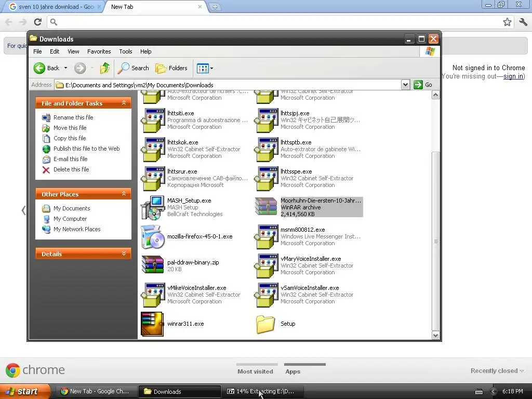Click the green Go button
This screenshot has width=532, height=399.
click(423, 85)
